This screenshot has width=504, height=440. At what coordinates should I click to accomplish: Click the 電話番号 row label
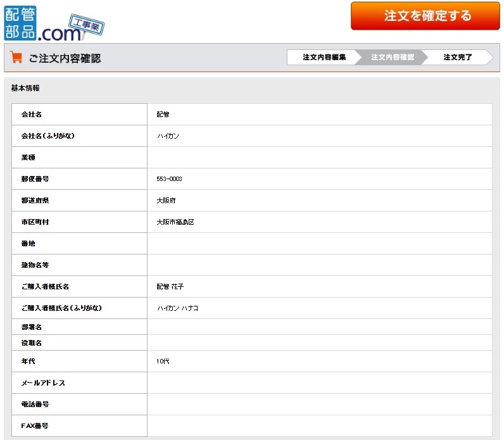coord(35,405)
